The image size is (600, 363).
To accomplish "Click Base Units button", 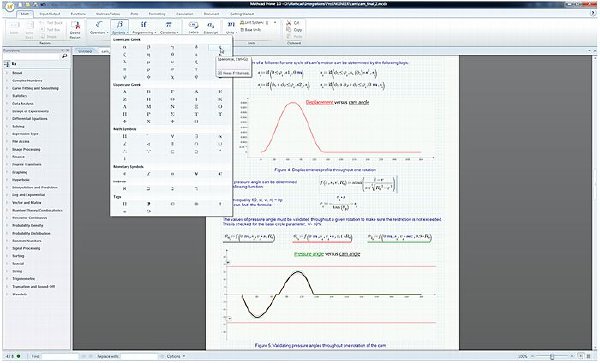I will pos(252,30).
